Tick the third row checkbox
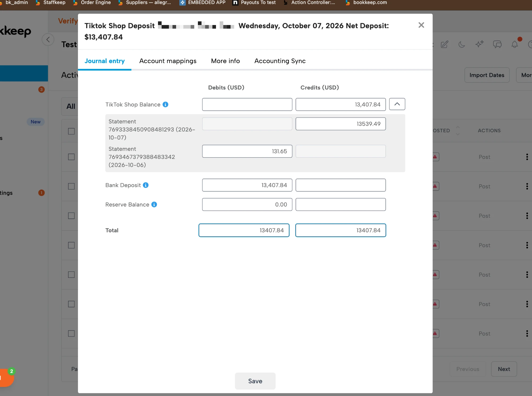 (71, 216)
